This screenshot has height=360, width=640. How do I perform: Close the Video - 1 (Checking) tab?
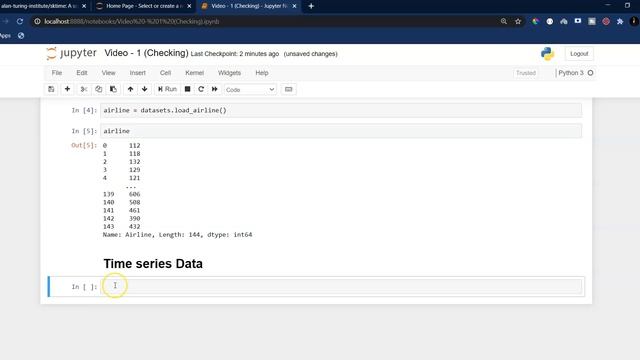(x=294, y=6)
